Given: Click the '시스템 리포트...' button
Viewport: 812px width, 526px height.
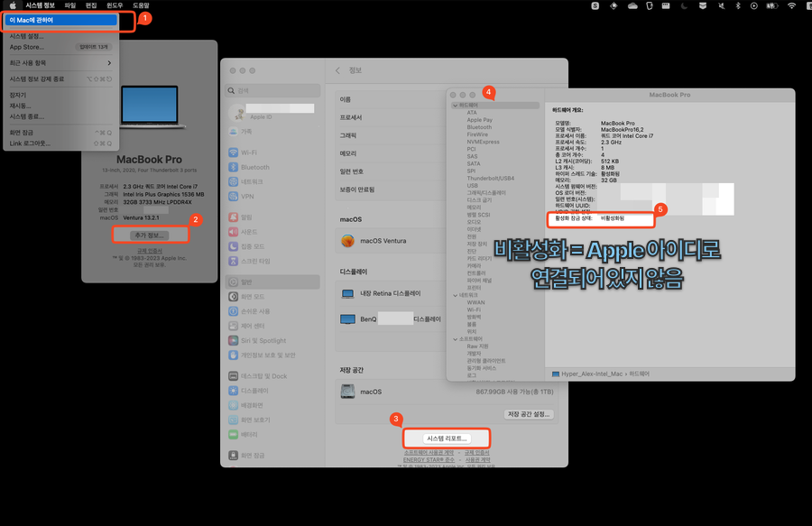Looking at the screenshot, I should coord(447,438).
